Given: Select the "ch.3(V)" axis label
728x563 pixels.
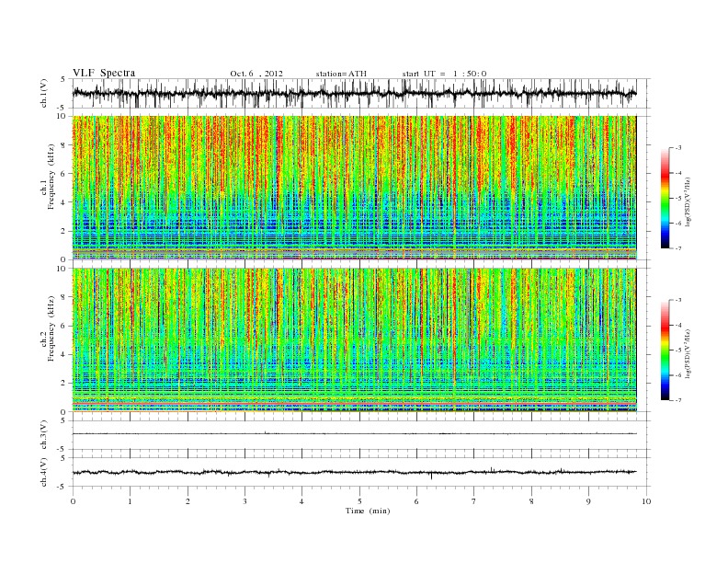Looking at the screenshot, I should point(44,435).
